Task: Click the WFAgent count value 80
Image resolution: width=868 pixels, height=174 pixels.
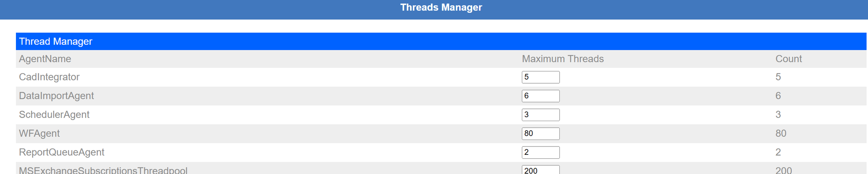Action: (781, 133)
